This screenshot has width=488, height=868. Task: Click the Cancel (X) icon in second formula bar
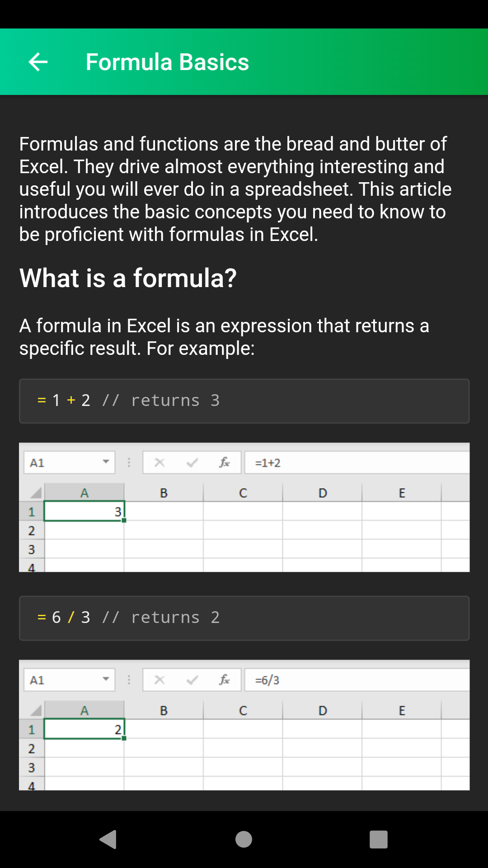(159, 679)
